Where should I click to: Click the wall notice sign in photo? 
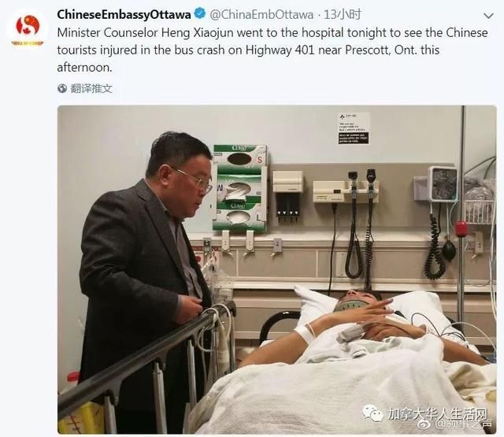(354, 128)
